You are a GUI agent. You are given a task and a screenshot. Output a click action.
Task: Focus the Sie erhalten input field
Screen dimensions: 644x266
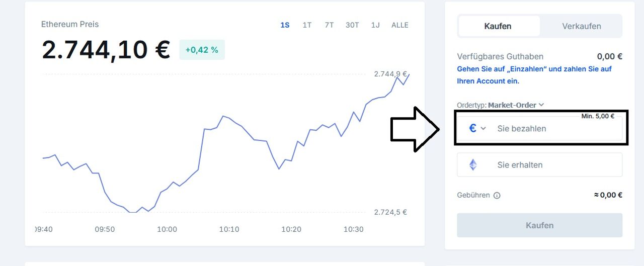[553, 165]
